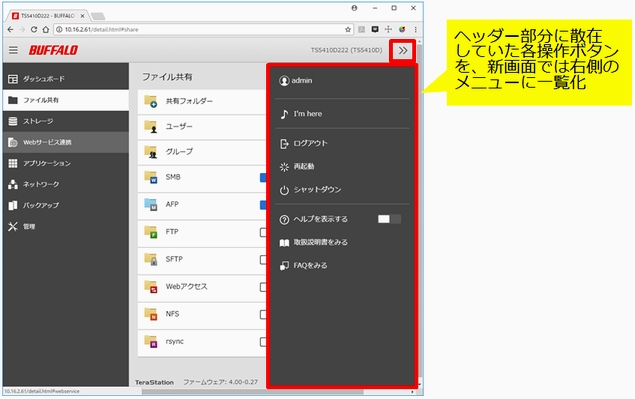Open the hamburger menu beside the Buffalo logo
635x399 pixels.
tap(13, 50)
